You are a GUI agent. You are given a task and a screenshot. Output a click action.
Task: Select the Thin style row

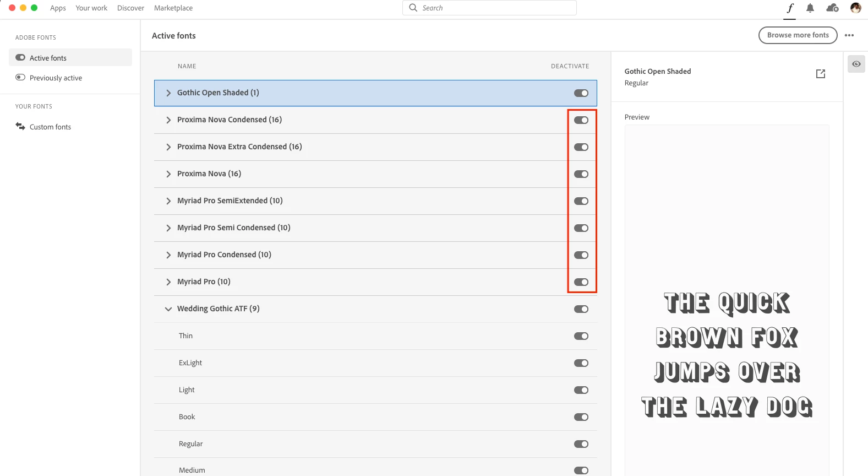pyautogui.click(x=375, y=336)
